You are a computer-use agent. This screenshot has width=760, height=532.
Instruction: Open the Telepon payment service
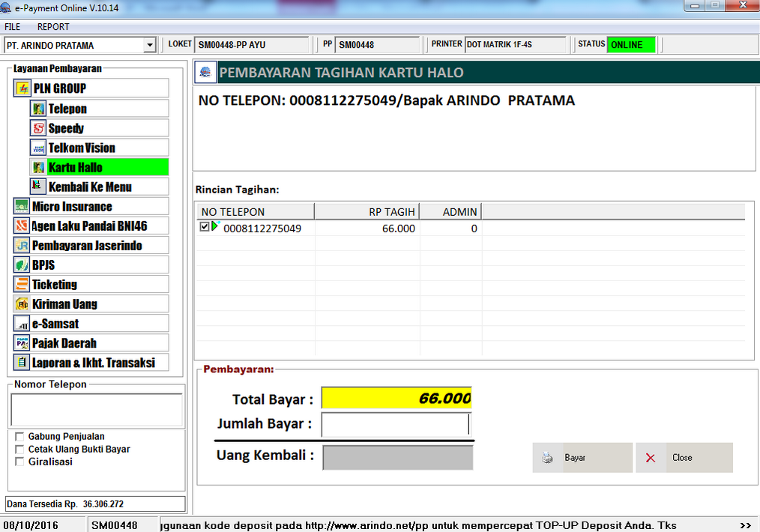(x=99, y=109)
